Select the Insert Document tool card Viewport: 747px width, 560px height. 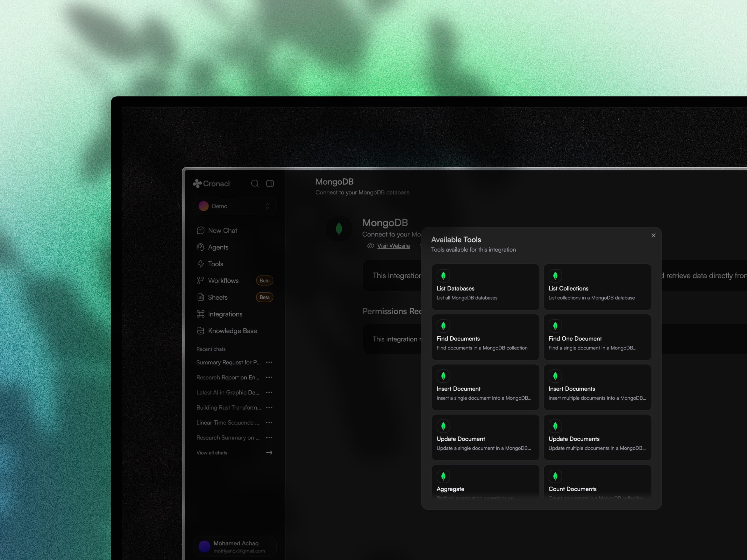[x=485, y=388]
